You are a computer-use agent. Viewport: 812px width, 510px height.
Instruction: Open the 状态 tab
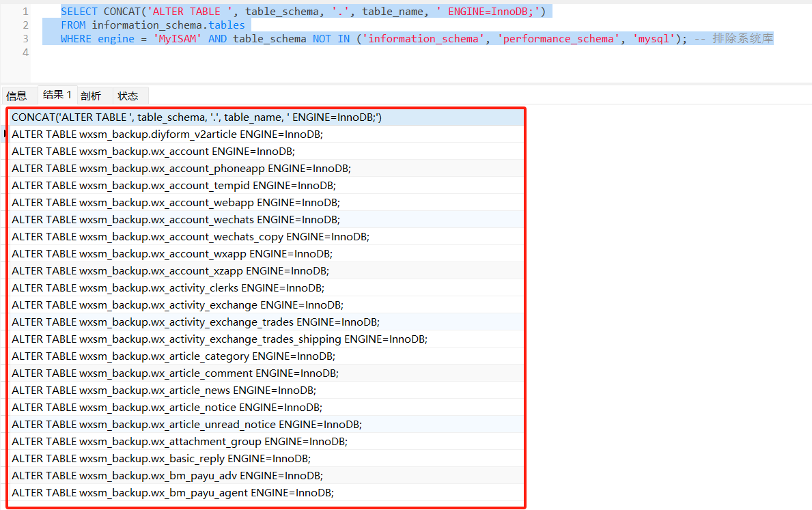[128, 96]
